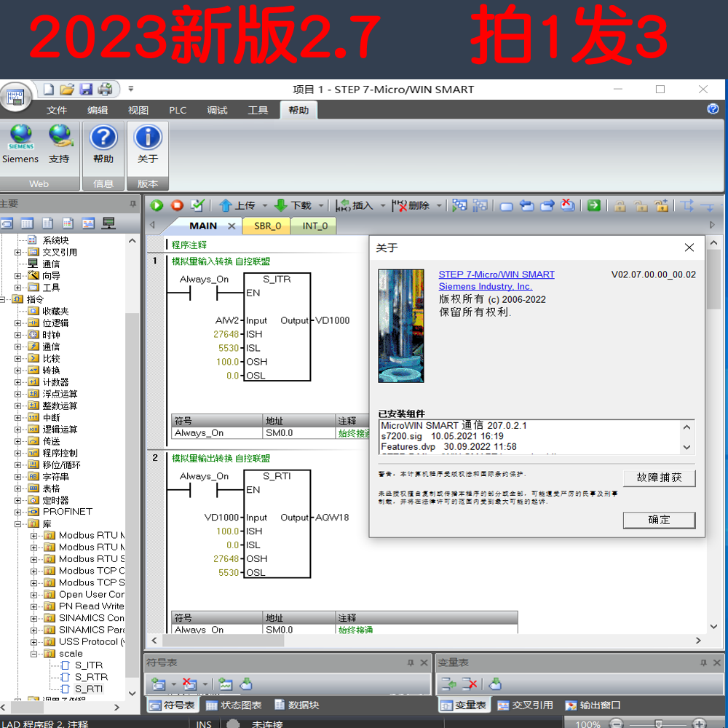Click the editor horizontal scrollbar thumb

point(223,640)
